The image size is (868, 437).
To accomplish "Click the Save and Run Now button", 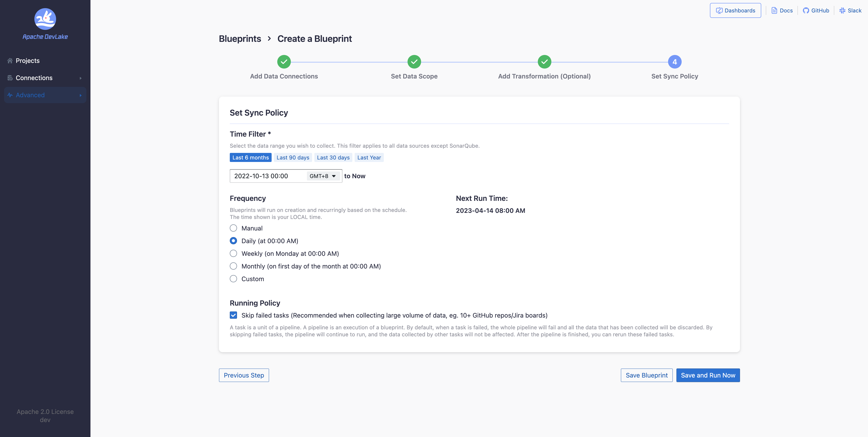I will pyautogui.click(x=708, y=375).
